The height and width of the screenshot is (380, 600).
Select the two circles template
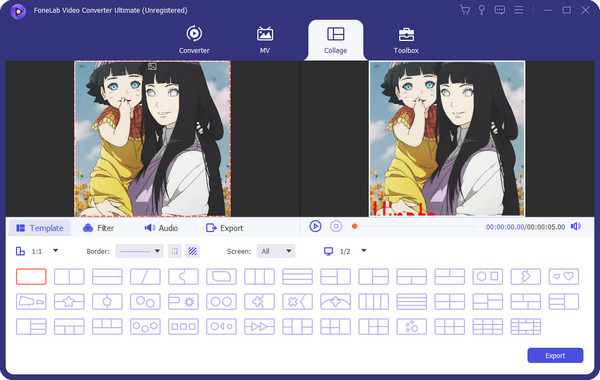(221, 302)
